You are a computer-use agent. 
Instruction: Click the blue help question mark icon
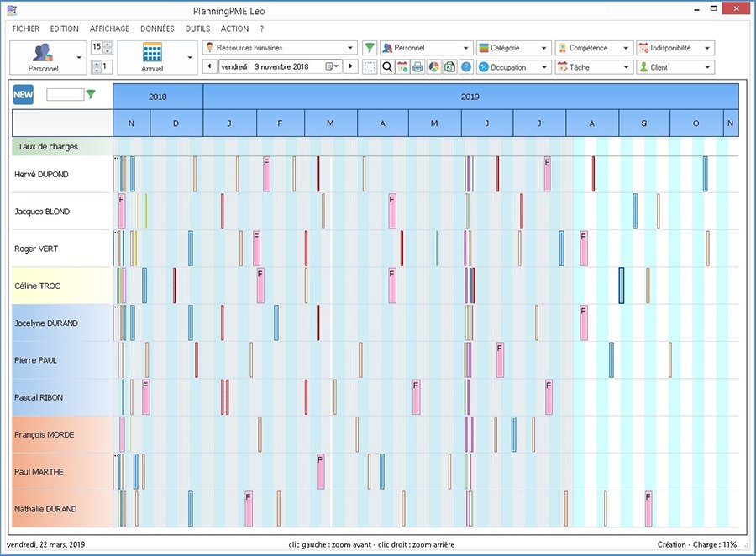tap(466, 67)
